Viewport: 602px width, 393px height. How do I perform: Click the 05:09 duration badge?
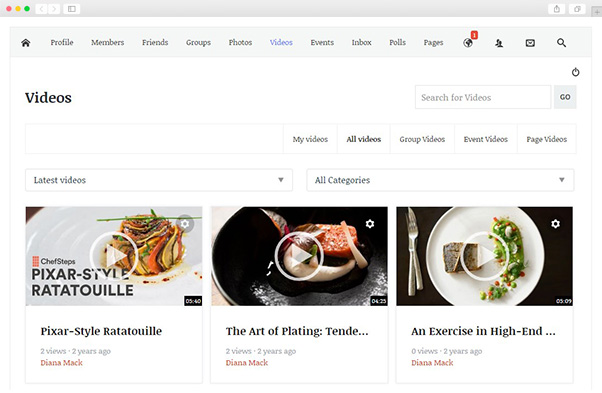pos(564,301)
